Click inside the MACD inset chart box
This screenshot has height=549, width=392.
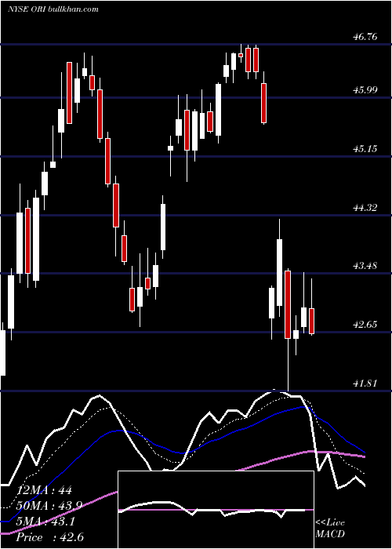[x=216, y=510]
